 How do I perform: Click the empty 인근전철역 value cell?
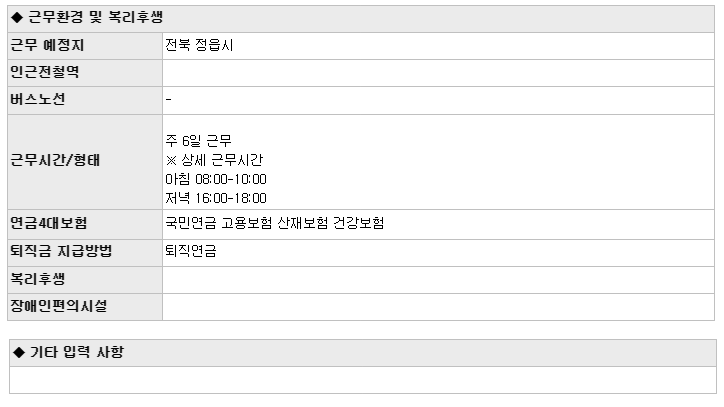coord(438,73)
